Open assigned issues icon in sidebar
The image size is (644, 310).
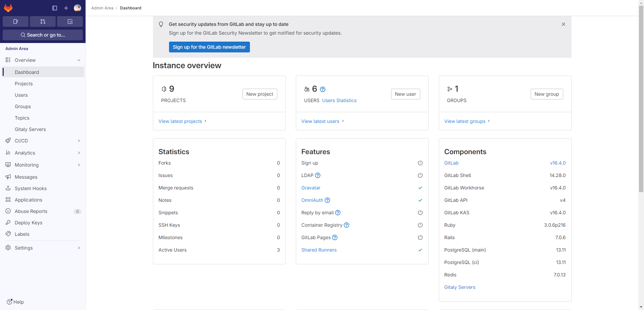point(15,21)
